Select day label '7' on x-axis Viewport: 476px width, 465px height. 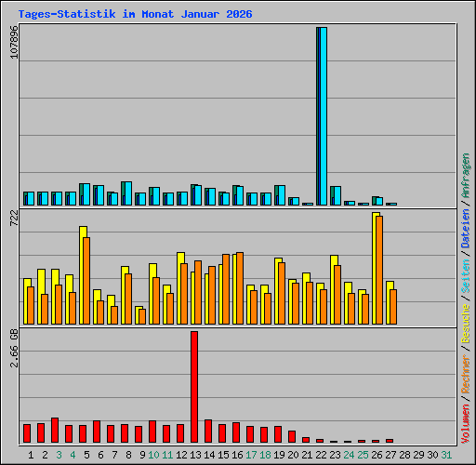[x=114, y=455]
